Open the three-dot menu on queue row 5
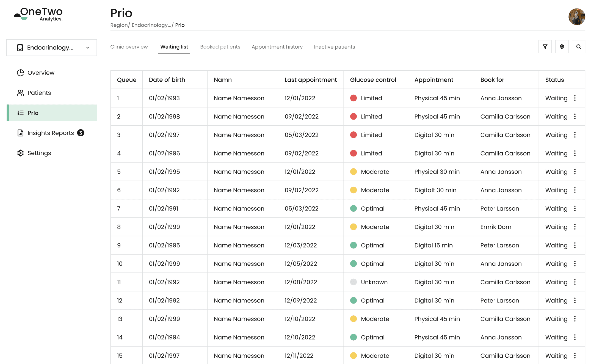This screenshot has width=602, height=364. click(x=575, y=172)
